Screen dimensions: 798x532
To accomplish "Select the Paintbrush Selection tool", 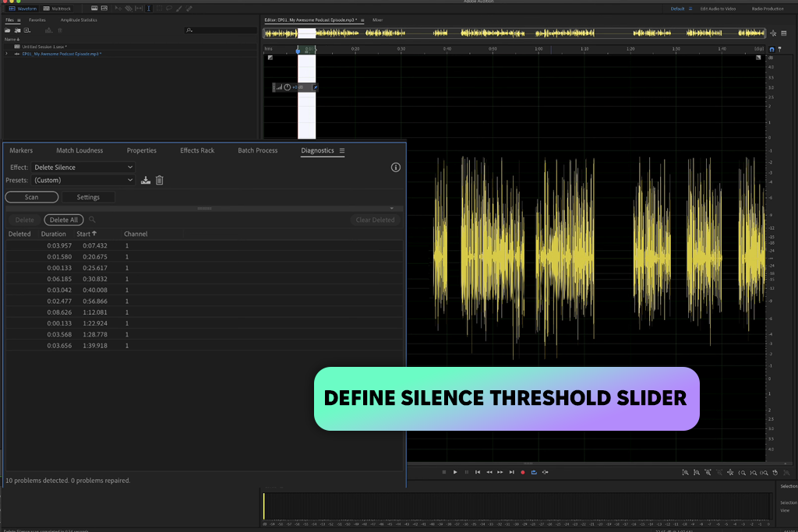I will tap(179, 9).
